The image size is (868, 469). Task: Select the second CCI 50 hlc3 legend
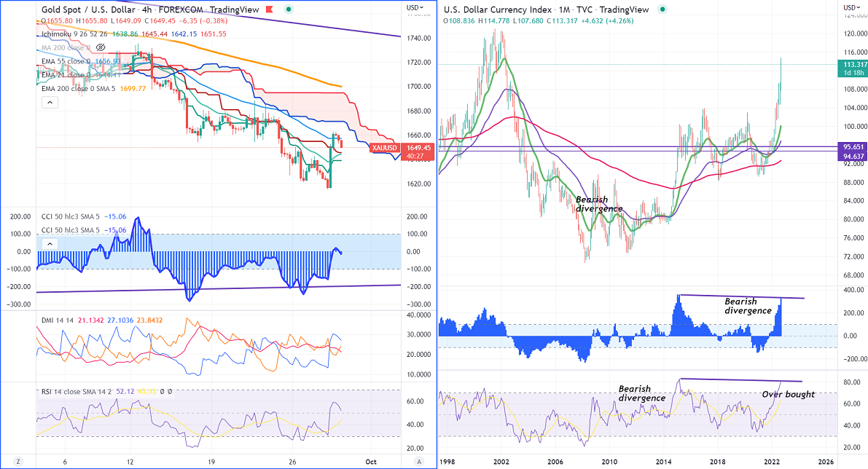click(71, 230)
